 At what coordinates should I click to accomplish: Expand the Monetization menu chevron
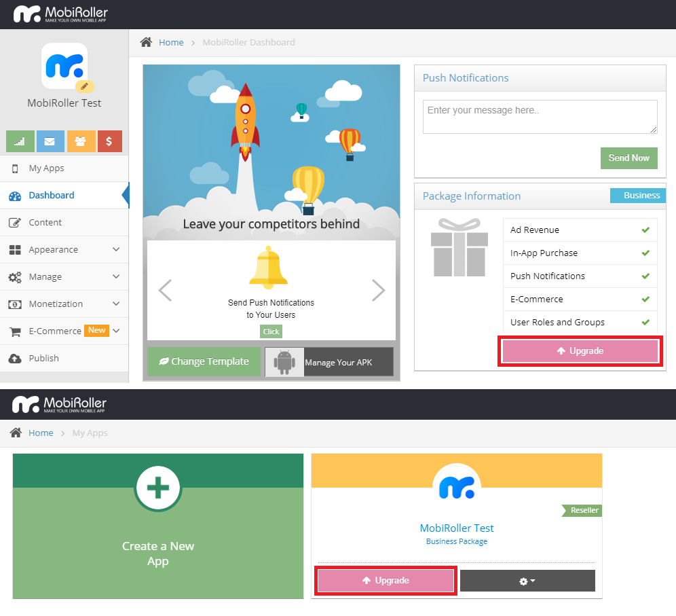coord(116,304)
